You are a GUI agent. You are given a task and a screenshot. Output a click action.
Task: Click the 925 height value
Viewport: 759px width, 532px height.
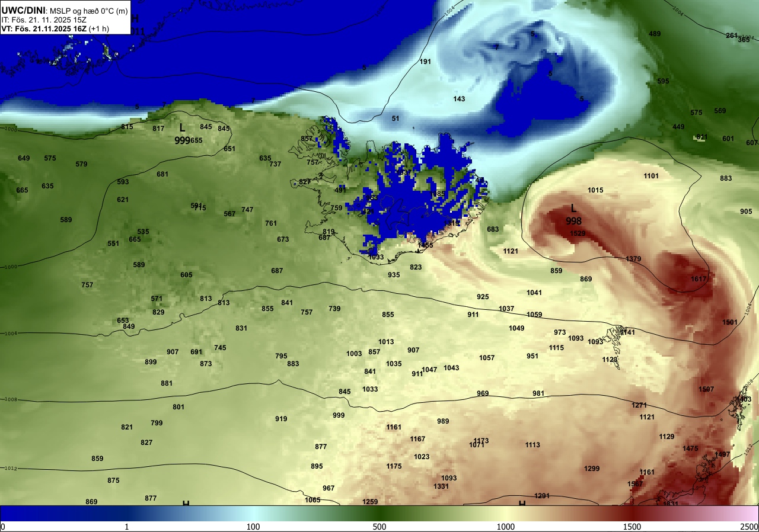coord(483,297)
